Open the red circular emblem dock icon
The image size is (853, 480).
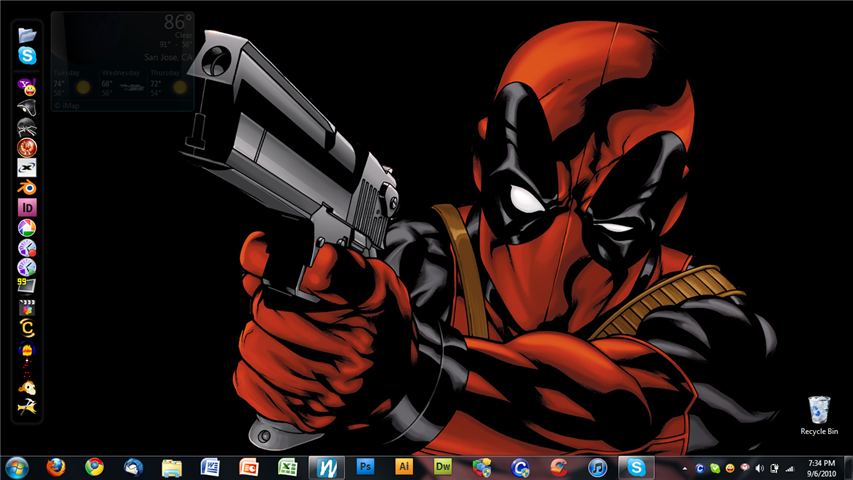point(27,147)
